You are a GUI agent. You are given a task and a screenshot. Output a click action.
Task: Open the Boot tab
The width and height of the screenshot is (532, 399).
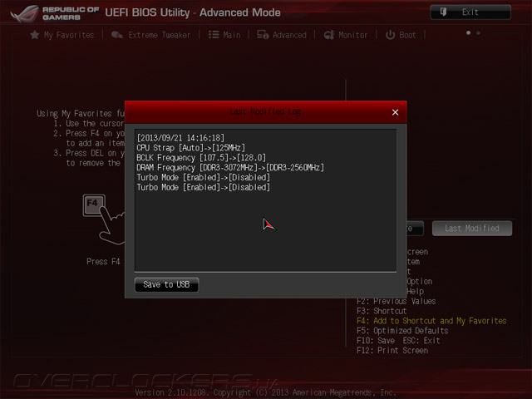[x=401, y=35]
